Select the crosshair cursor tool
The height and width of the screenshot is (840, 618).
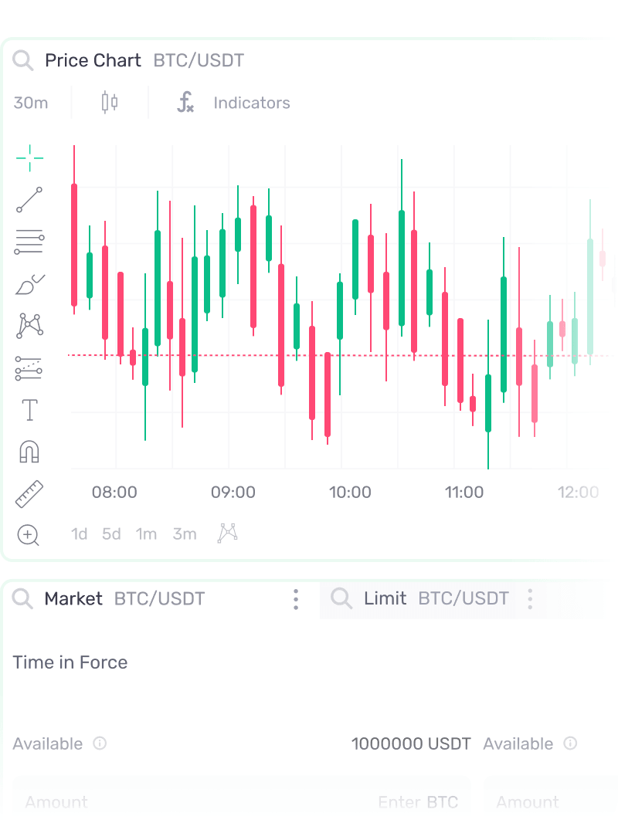coord(29,157)
